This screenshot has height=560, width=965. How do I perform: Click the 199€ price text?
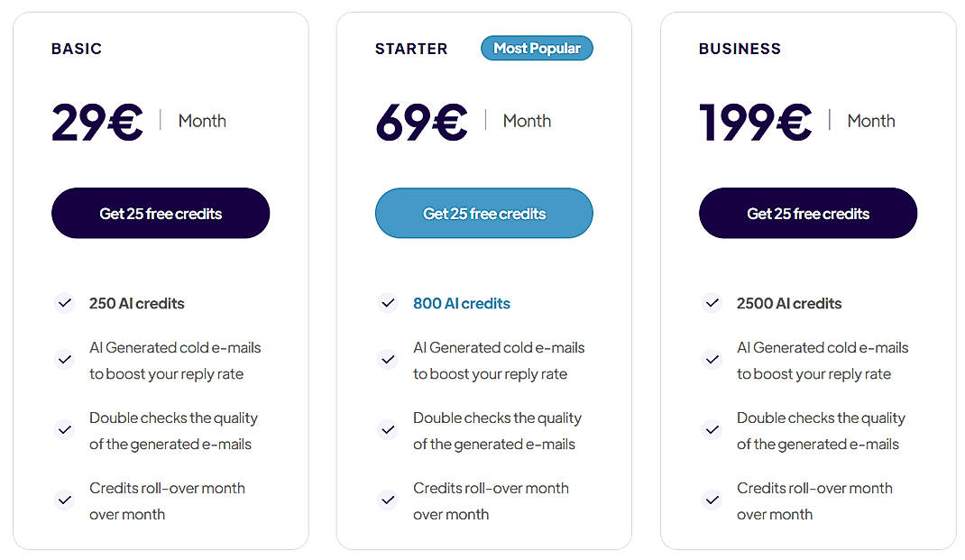(x=754, y=121)
